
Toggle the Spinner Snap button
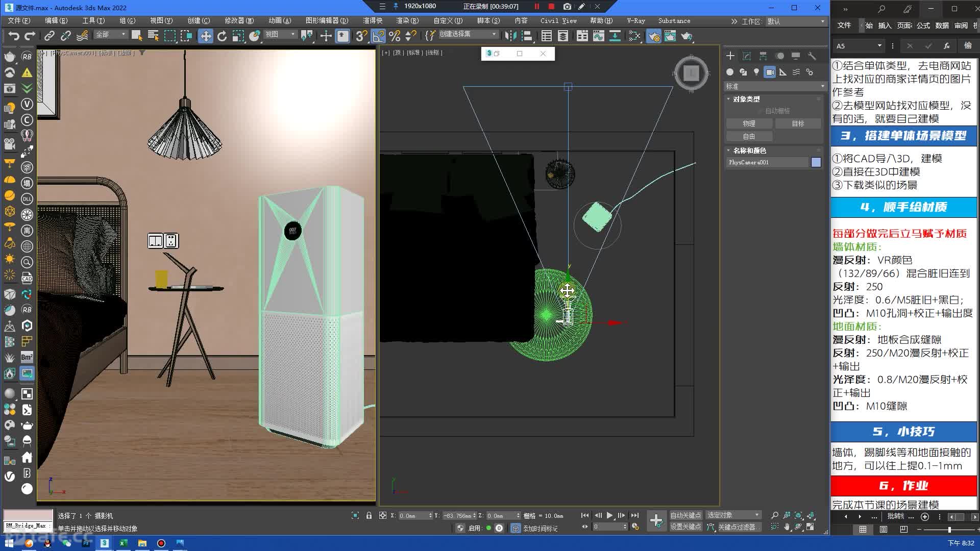coord(410,36)
